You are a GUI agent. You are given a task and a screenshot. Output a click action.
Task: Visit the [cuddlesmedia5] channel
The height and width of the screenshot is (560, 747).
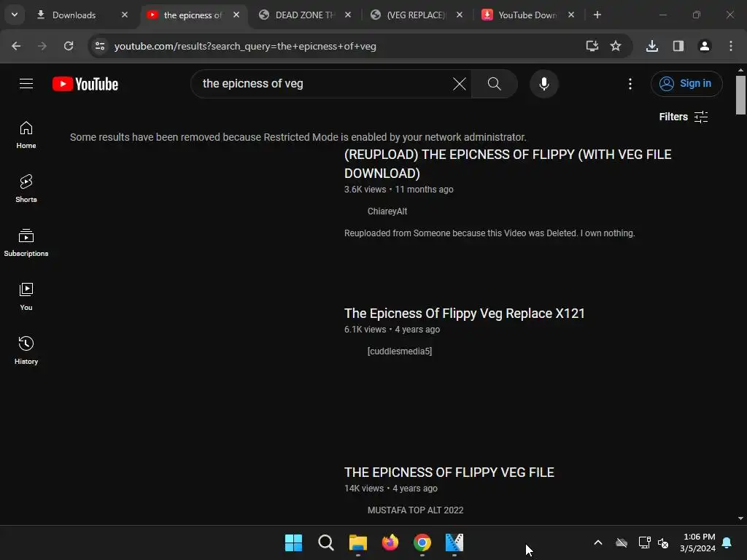coord(400,351)
